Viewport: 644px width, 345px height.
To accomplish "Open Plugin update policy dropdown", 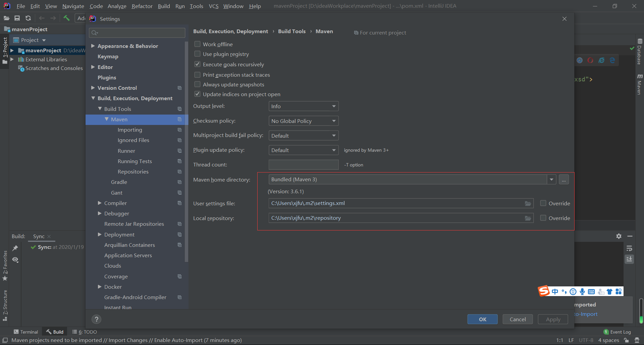I will pos(304,150).
